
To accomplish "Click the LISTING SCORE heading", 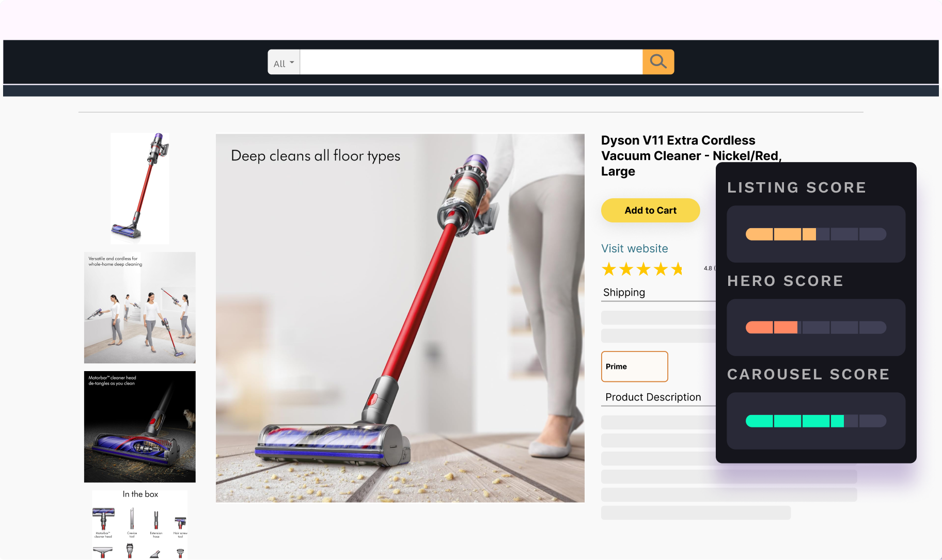I will (x=796, y=187).
